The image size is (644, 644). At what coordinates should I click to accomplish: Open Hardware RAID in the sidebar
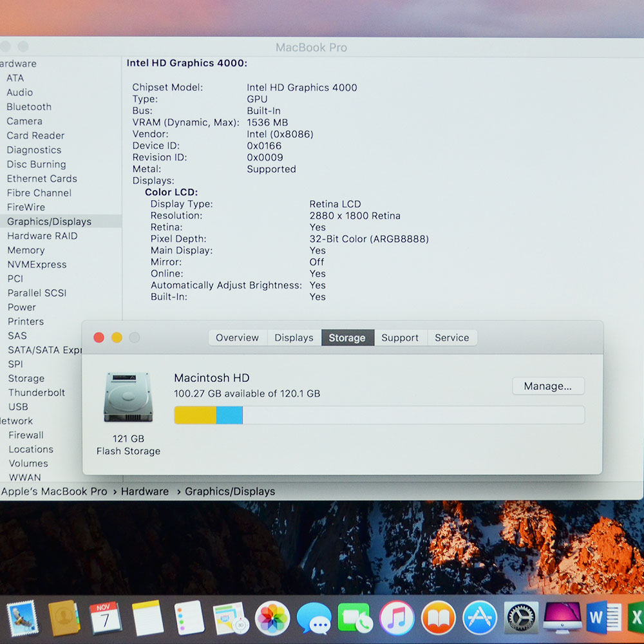tap(43, 236)
